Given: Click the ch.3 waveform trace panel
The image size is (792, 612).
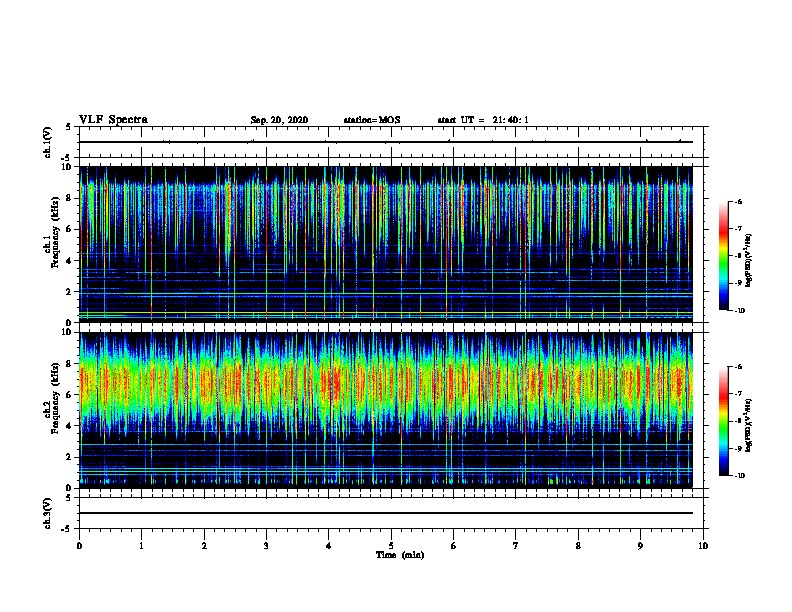Looking at the screenshot, I should tap(391, 513).
